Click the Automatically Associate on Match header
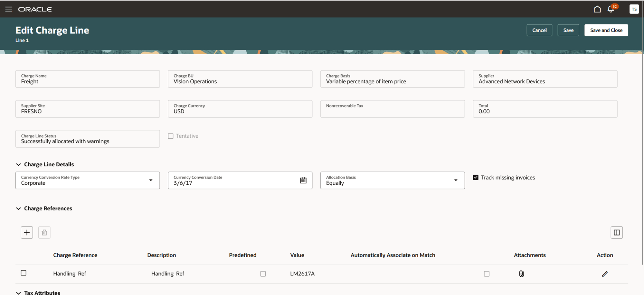The height and width of the screenshot is (295, 644). click(x=393, y=255)
